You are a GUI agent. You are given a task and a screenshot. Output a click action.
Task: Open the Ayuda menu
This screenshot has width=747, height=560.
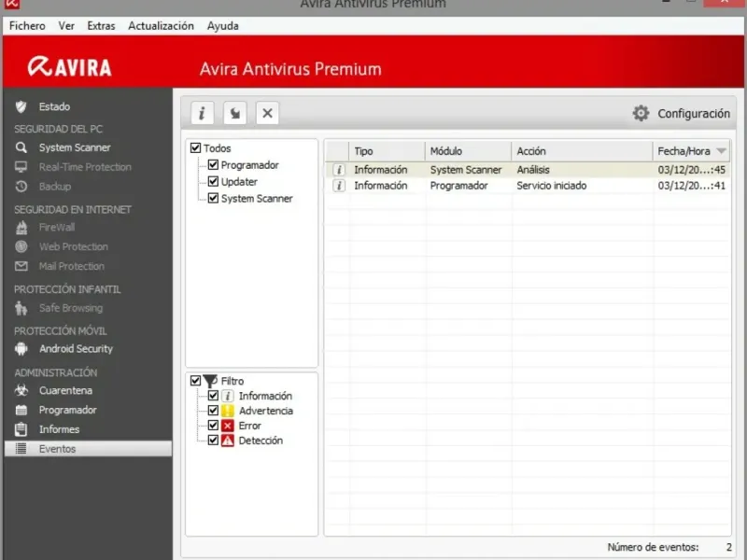223,26
